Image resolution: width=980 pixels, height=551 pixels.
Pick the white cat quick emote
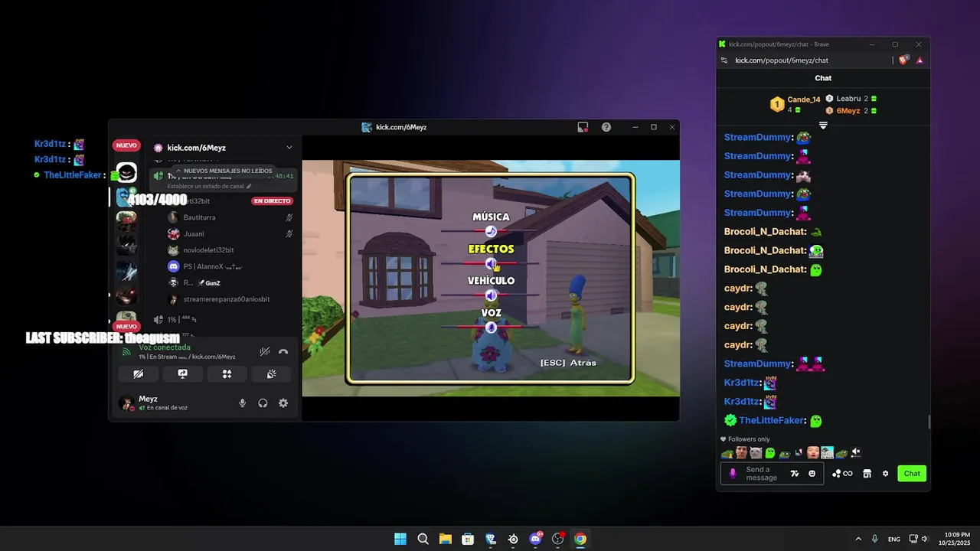coord(756,452)
